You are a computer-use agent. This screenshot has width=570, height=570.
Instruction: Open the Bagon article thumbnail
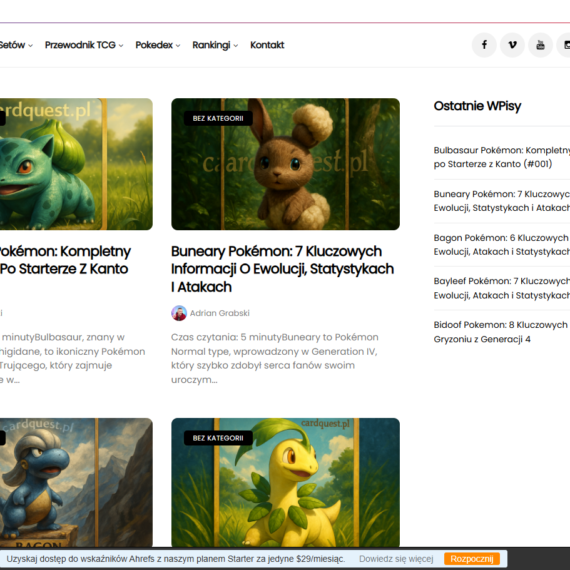coord(76,482)
